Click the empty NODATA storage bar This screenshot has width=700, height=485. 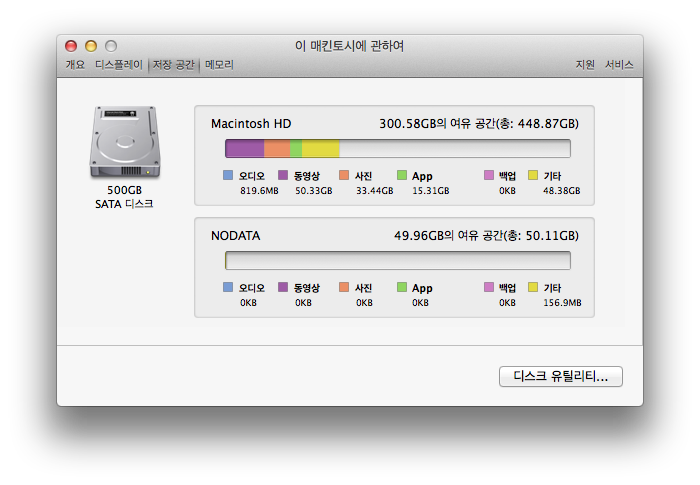click(x=397, y=261)
